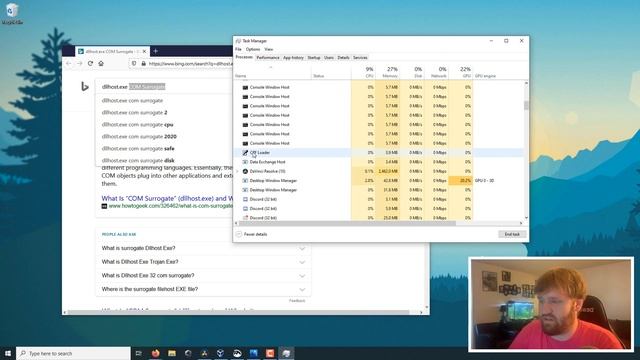Image resolution: width=640 pixels, height=360 pixels.
Task: Open the Windows Start menu
Action: pos(7,353)
